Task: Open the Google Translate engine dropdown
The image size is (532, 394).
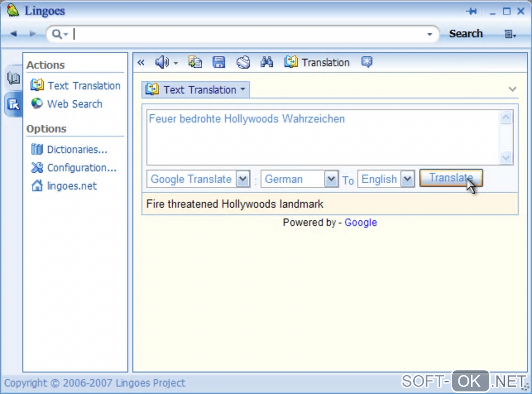Action: tap(243, 179)
